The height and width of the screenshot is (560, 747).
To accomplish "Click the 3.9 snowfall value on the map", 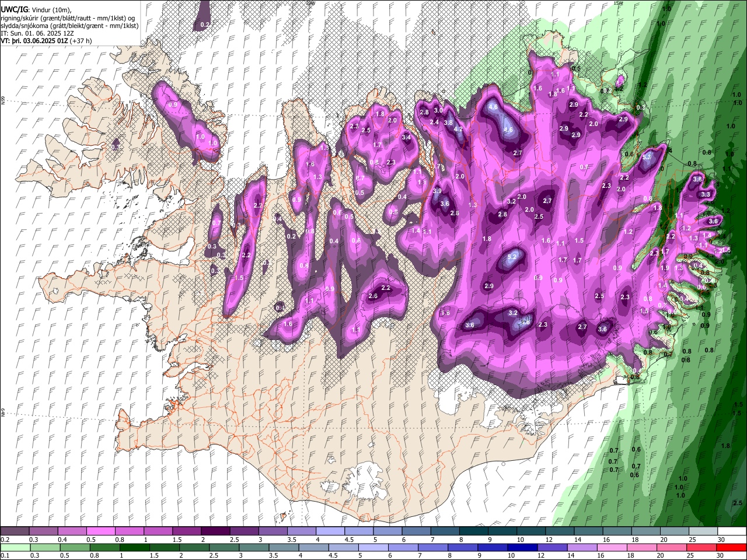I will (438, 191).
